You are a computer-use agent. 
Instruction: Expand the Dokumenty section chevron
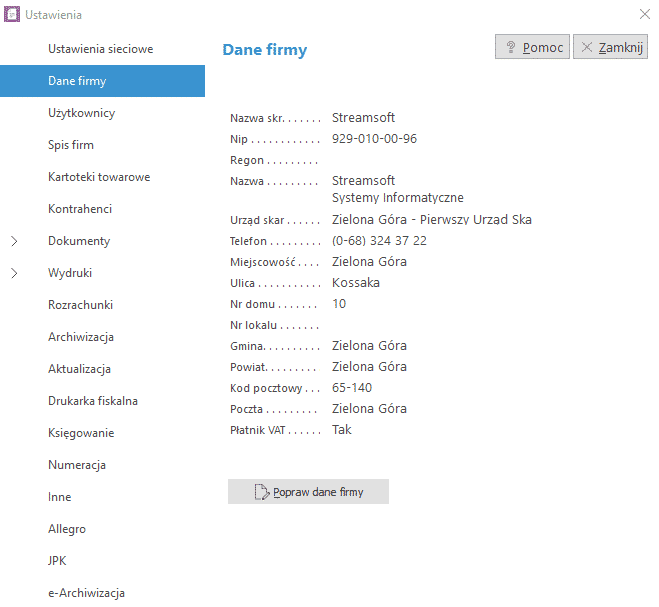[x=14, y=241]
